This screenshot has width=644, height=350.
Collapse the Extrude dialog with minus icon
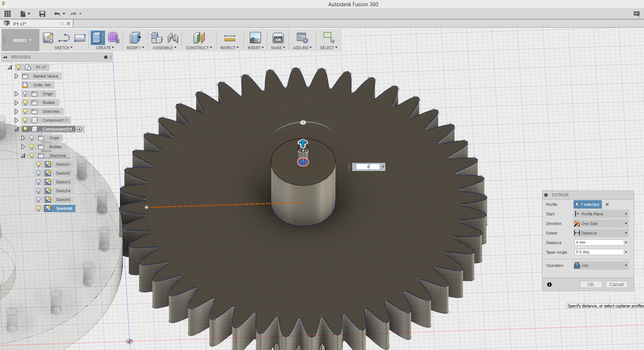coord(546,195)
